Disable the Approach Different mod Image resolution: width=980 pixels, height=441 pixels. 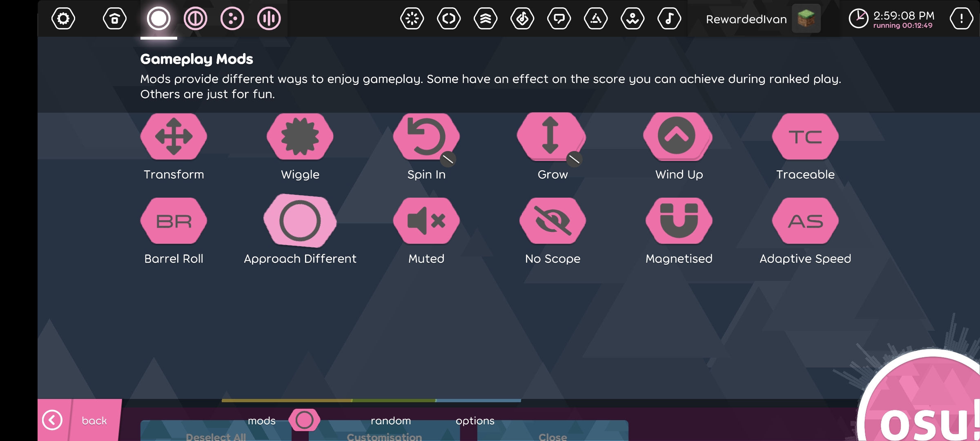[301, 220]
